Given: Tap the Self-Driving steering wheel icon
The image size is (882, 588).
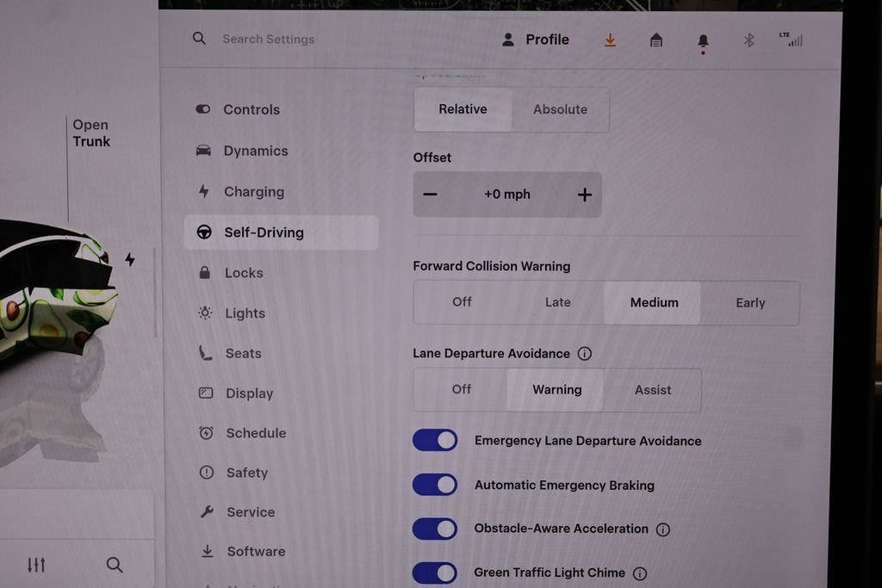Looking at the screenshot, I should coord(204,232).
